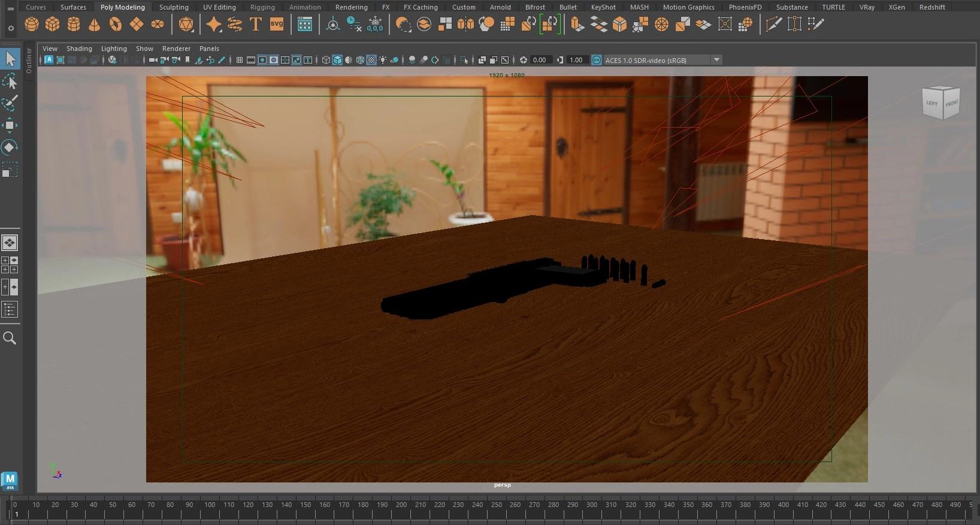Open the Arnold shelf tab
This screenshot has height=525, width=980.
point(500,7)
